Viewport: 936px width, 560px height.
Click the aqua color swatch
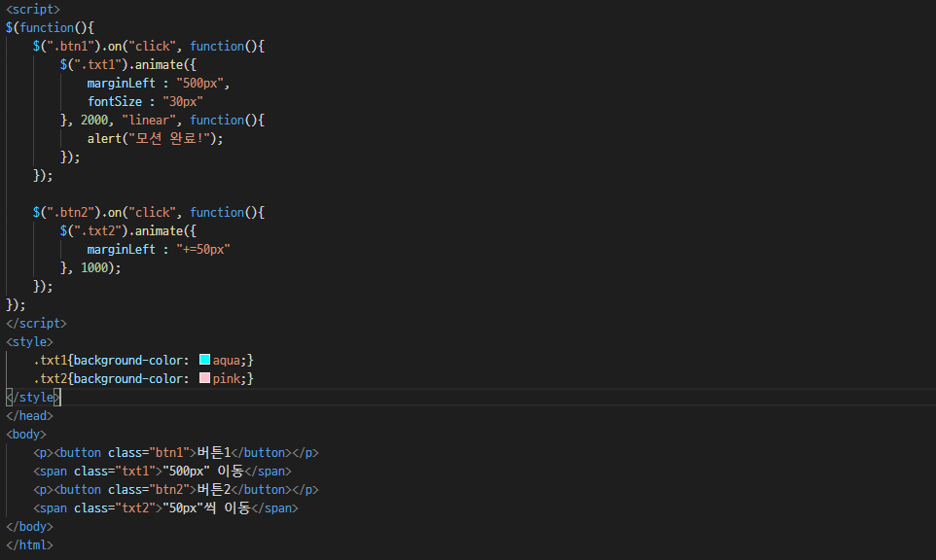click(x=204, y=360)
